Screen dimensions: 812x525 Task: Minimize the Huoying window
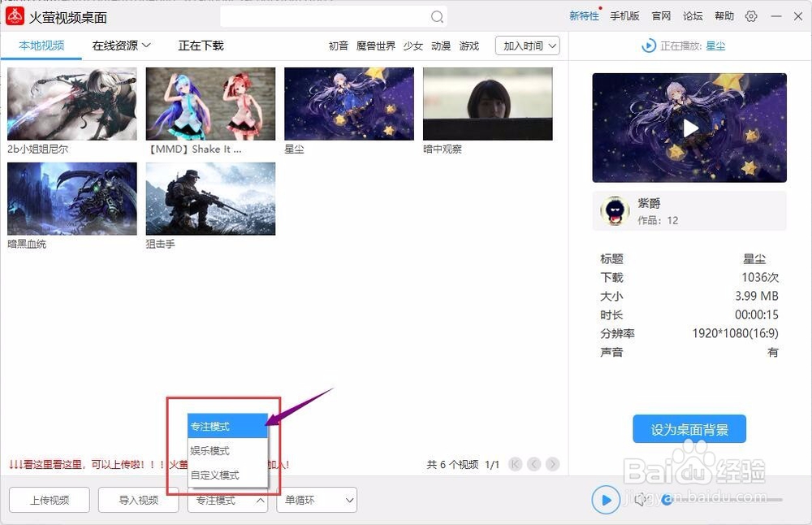[775, 16]
